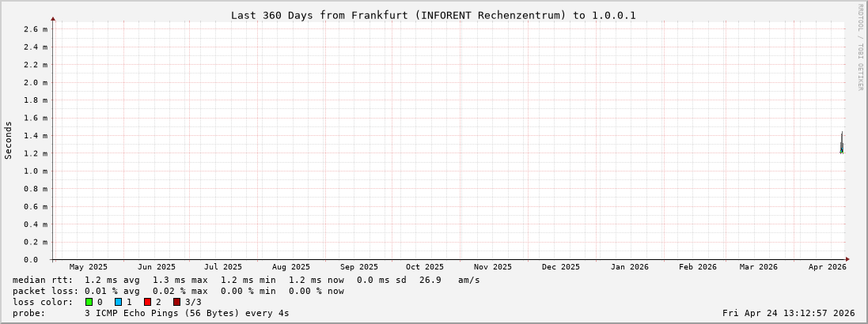Select the Nov 2025 axis label
The width and height of the screenshot is (868, 324).
(493, 267)
